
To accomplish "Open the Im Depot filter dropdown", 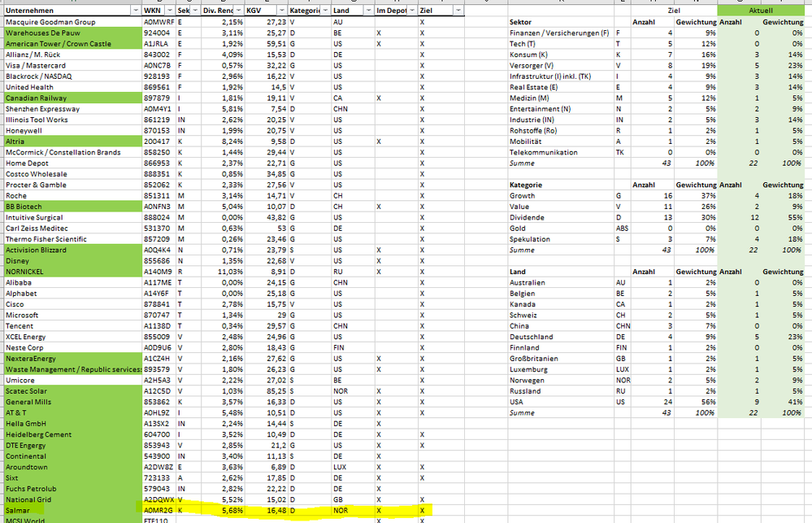I will [x=410, y=11].
